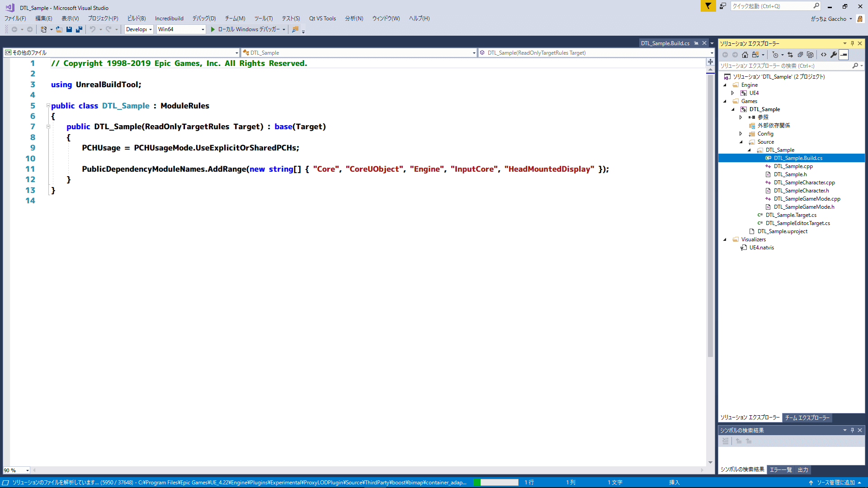This screenshot has width=868, height=488.
Task: Click the solution parsing progress bar
Action: pyautogui.click(x=496, y=483)
